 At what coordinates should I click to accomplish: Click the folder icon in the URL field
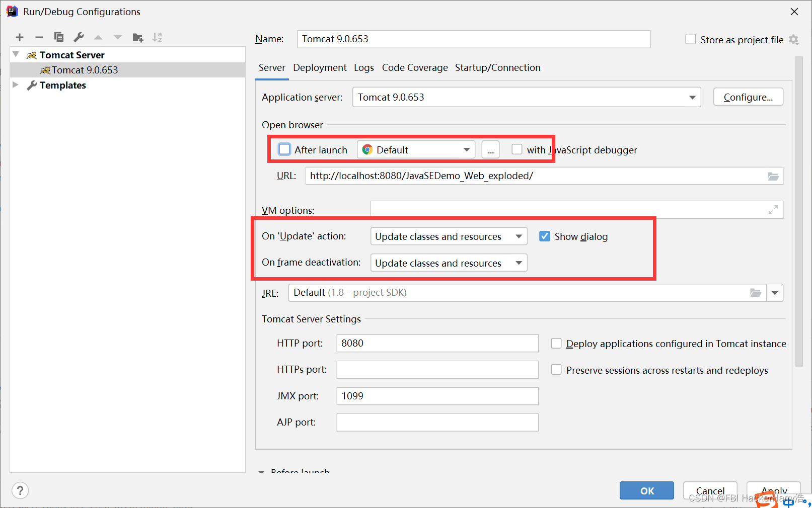pyautogui.click(x=773, y=176)
